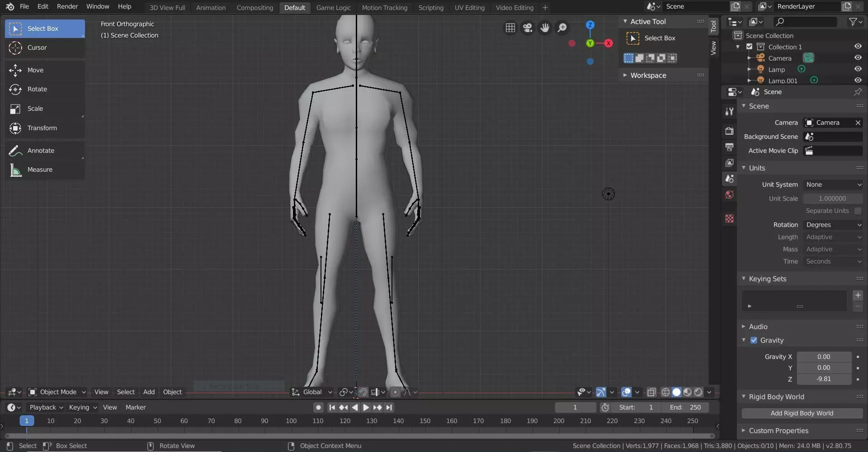868x452 pixels.
Task: Open the View Layer properties tab icon
Action: (729, 163)
